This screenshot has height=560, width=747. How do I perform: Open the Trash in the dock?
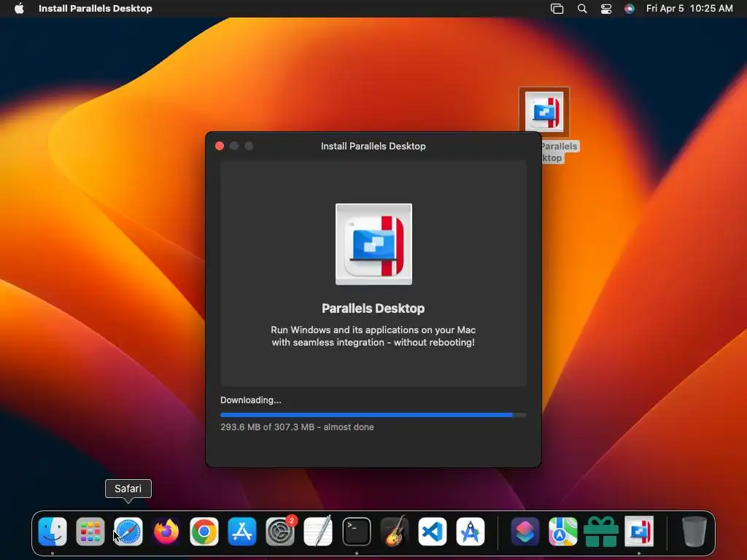(694, 531)
